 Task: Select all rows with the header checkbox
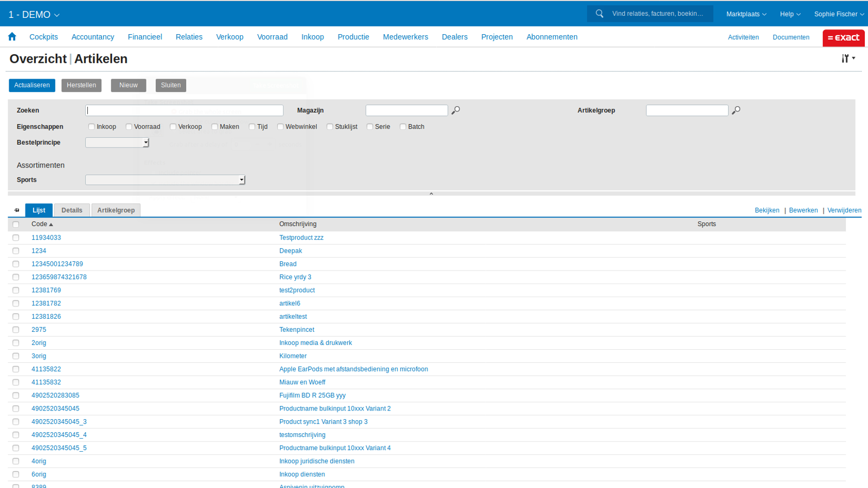tap(15, 224)
